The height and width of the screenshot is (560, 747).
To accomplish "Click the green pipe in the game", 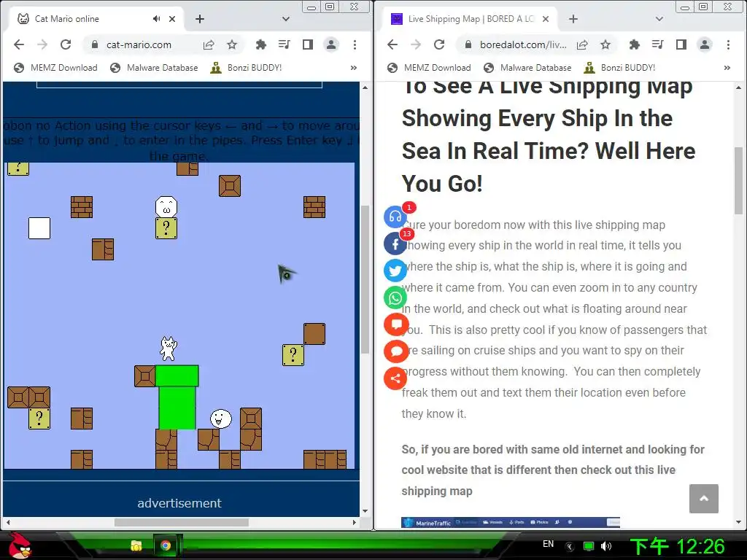I will point(177,397).
